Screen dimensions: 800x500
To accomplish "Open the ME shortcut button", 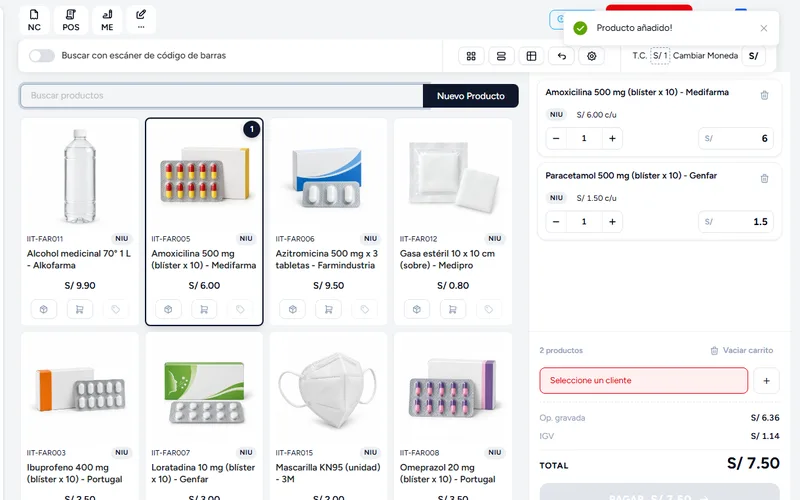I will [107, 20].
